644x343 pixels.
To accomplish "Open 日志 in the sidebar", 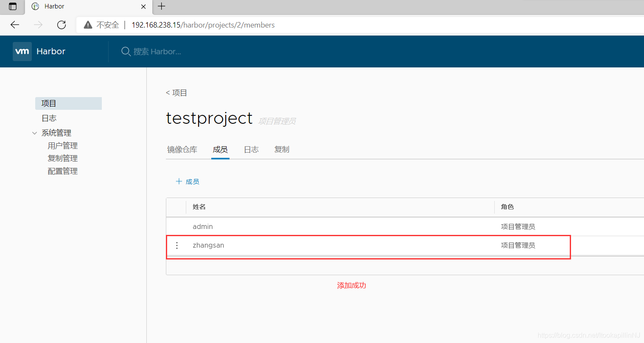I will (49, 118).
